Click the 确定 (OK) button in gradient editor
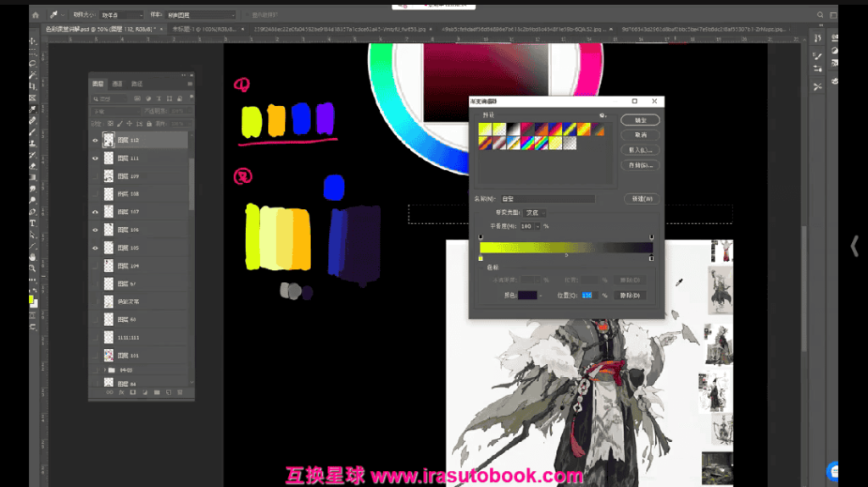 pos(640,120)
